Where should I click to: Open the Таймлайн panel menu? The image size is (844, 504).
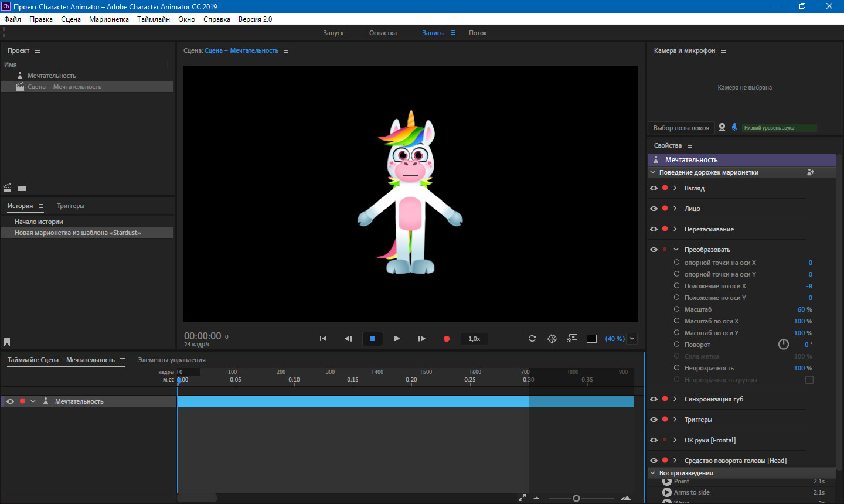click(x=122, y=360)
